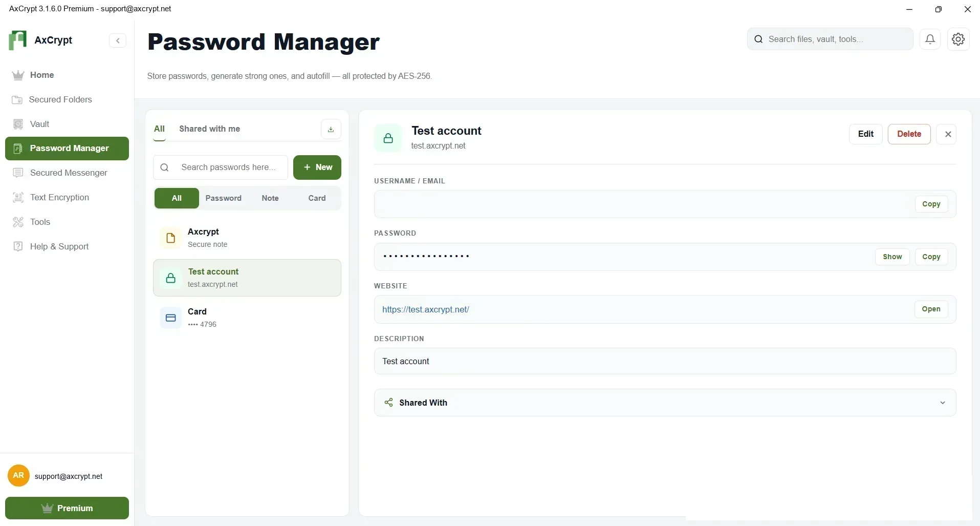Open the Card •••• 4796 entry
Screen dimensions: 980x526
point(247,318)
